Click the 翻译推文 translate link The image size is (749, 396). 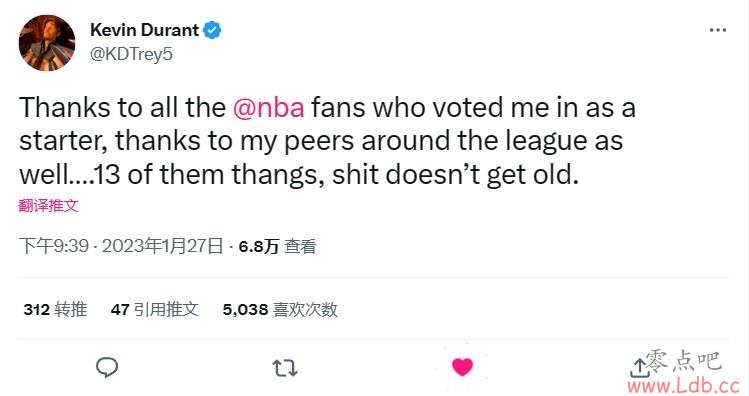(x=48, y=205)
